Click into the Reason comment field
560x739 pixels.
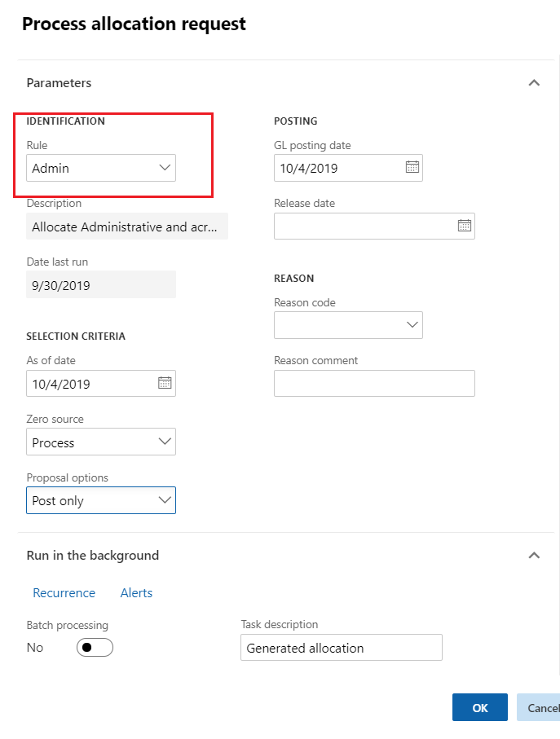[x=373, y=383]
